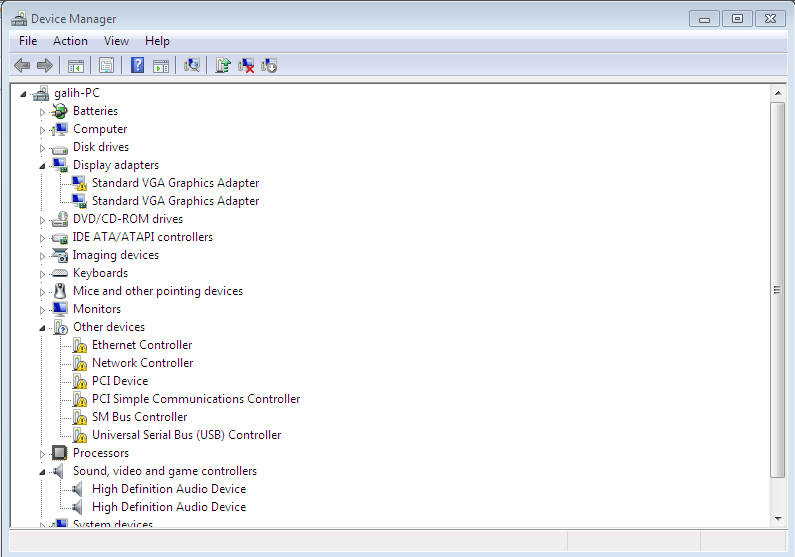Minimize the Device Manager window
The image size is (795, 557).
pyautogui.click(x=704, y=19)
